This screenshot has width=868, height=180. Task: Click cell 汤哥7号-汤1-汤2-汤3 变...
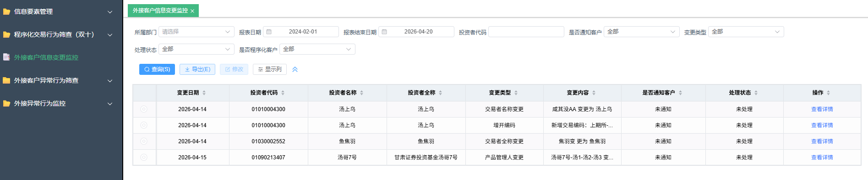tap(582, 157)
